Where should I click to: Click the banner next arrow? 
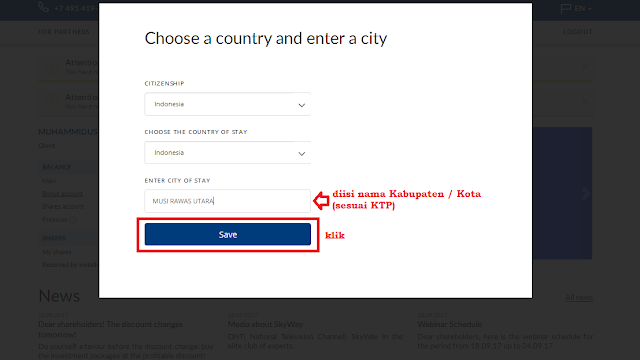click(x=586, y=193)
